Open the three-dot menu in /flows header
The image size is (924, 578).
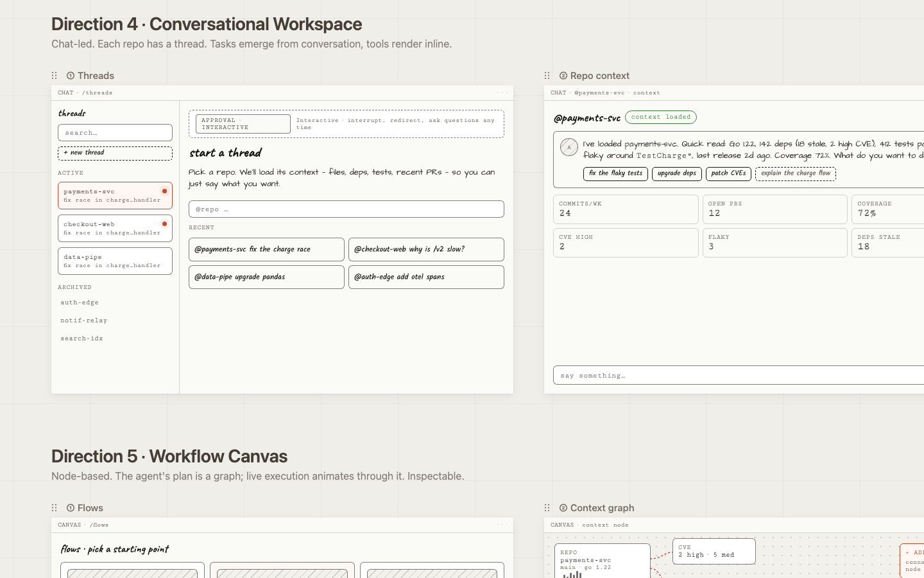[x=502, y=525]
